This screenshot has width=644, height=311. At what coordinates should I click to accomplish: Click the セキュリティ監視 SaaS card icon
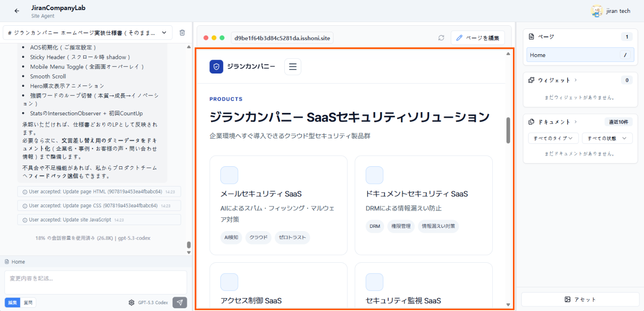(x=374, y=282)
